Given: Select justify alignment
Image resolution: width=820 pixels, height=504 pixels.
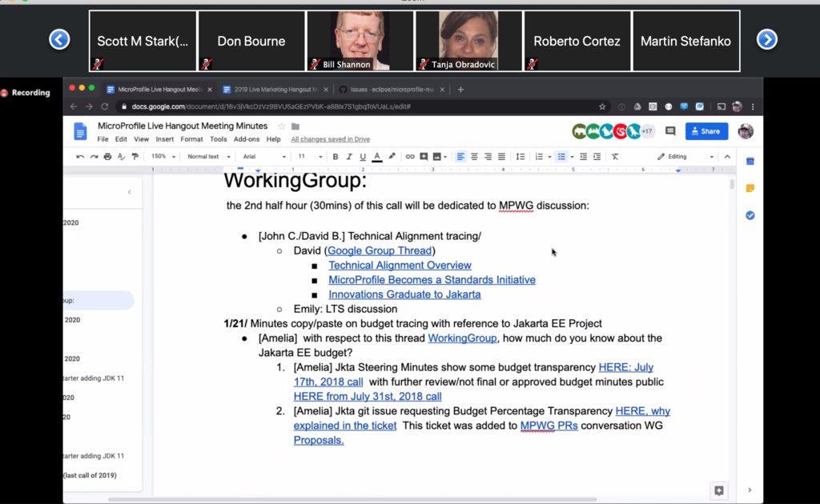Looking at the screenshot, I should pyautogui.click(x=501, y=157).
